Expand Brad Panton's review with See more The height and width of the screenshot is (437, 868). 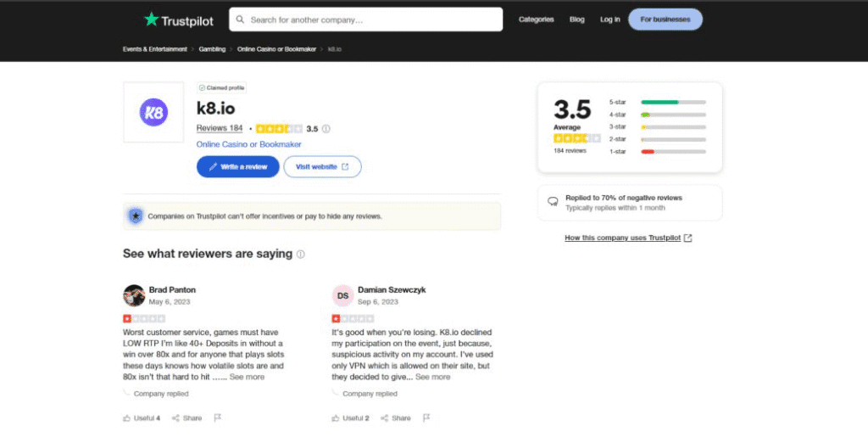click(x=247, y=377)
